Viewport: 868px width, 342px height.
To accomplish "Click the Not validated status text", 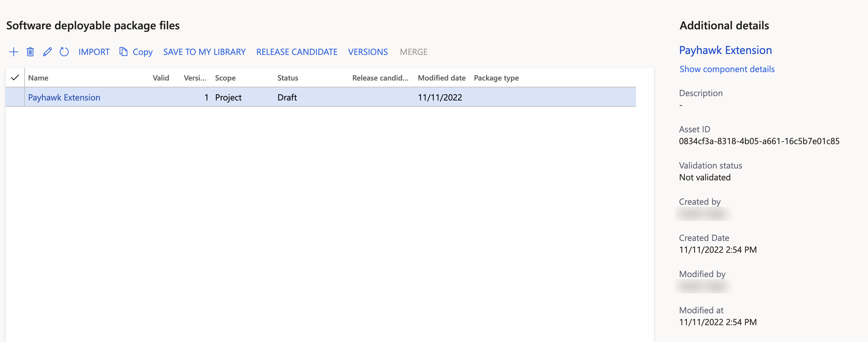I will point(705,178).
